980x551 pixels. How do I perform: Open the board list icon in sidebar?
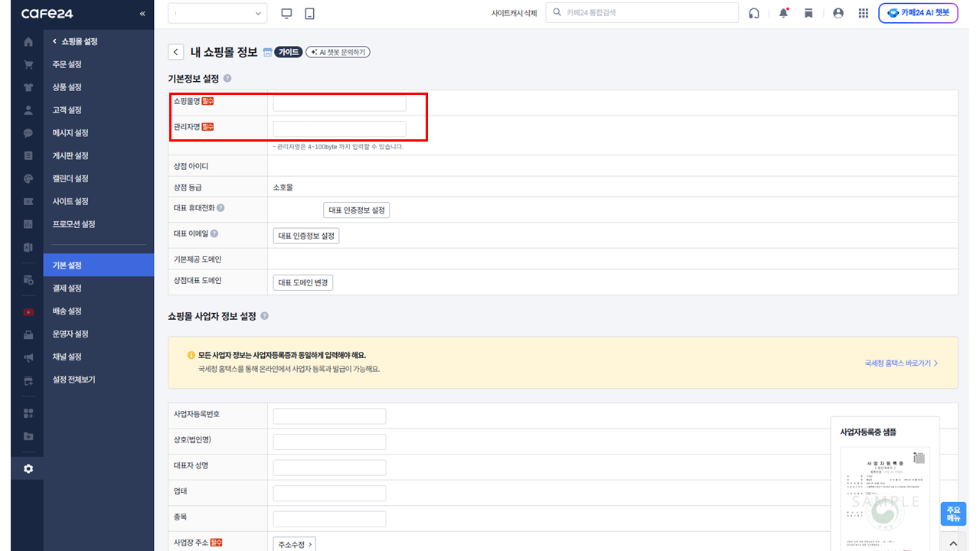pyautogui.click(x=28, y=155)
